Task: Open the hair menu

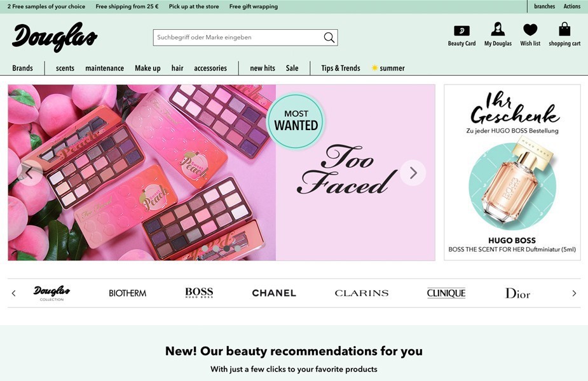Action: coord(177,68)
